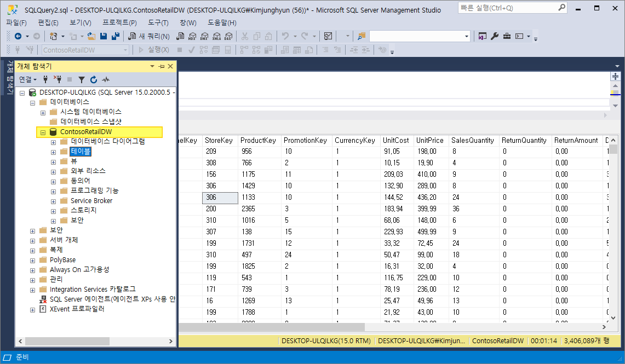Open a new MDX query
The image size is (625, 364).
(192, 36)
